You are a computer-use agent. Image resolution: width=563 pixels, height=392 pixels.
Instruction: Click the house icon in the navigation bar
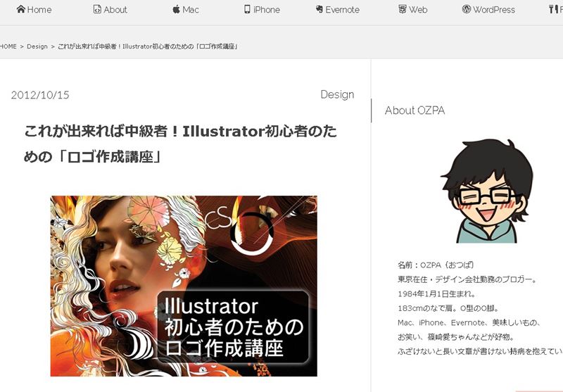point(20,9)
